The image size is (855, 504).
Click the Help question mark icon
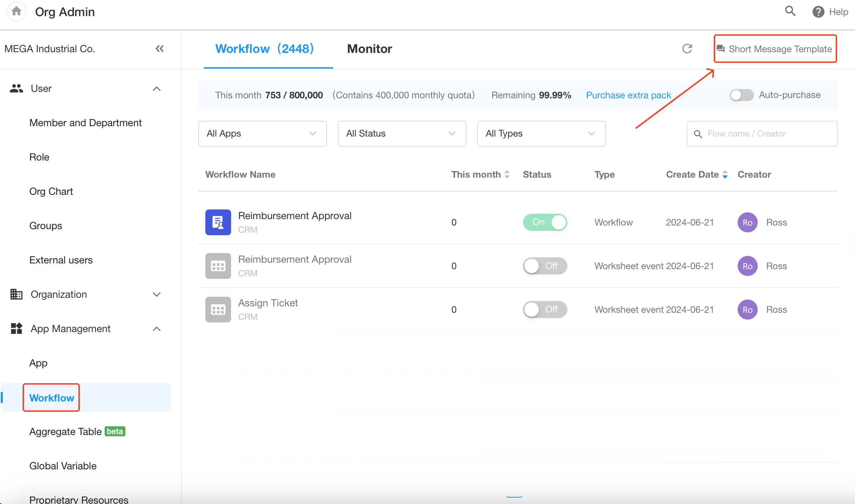pos(818,12)
